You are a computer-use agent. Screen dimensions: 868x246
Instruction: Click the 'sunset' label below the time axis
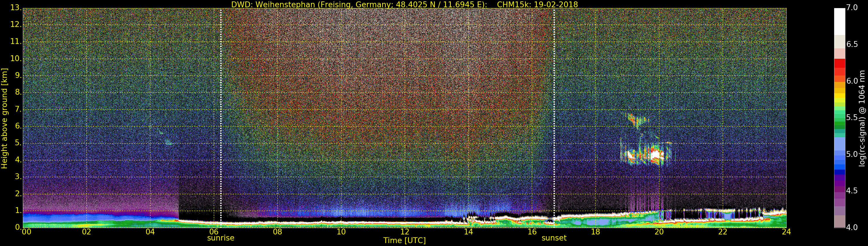coord(554,238)
